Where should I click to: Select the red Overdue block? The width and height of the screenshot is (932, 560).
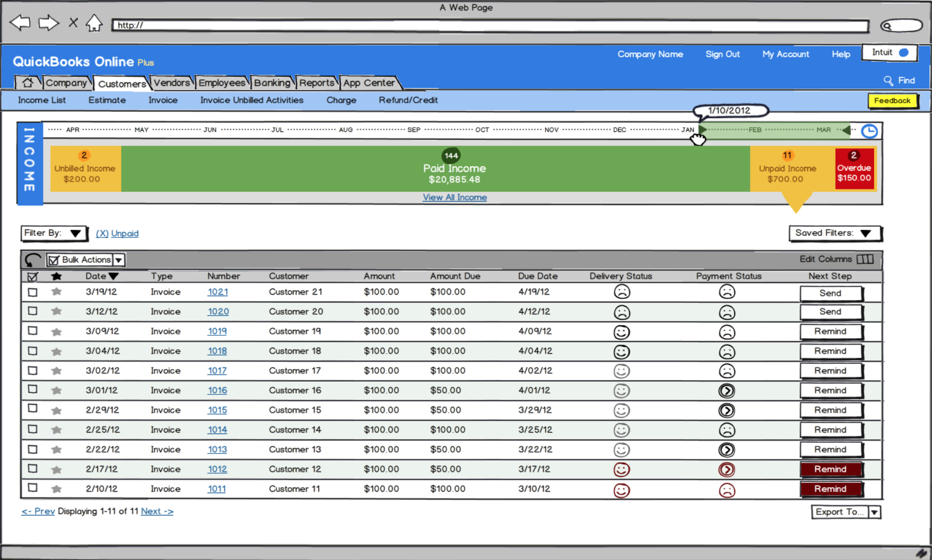click(x=854, y=169)
